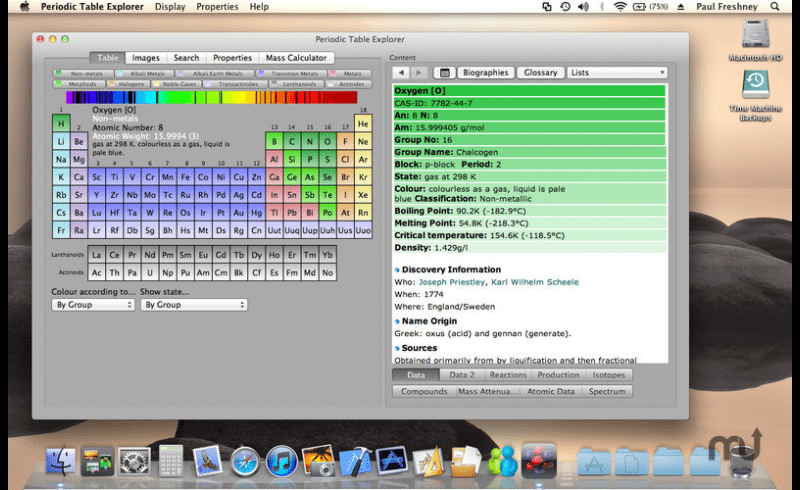
Task: Toggle the Halogens group highlight
Action: point(128,84)
